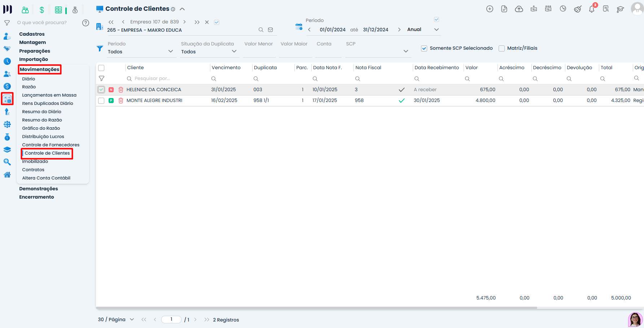Select the MONTE ALEGRE INDUSTRI row checkbox

coord(101,101)
